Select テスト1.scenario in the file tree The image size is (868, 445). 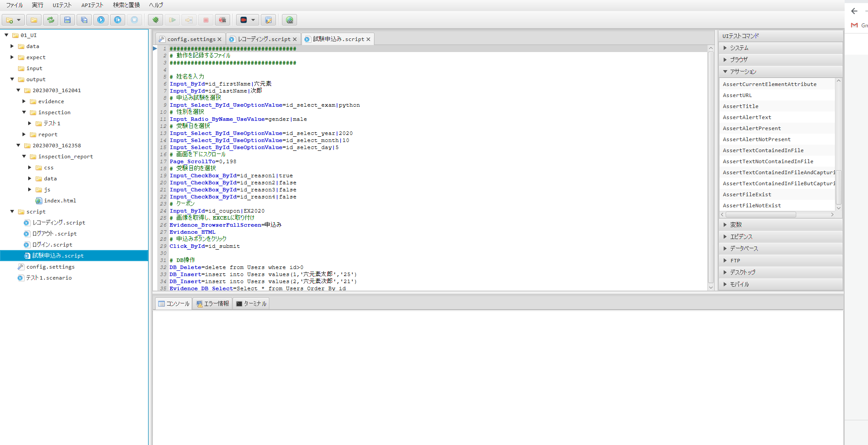pyautogui.click(x=48, y=278)
